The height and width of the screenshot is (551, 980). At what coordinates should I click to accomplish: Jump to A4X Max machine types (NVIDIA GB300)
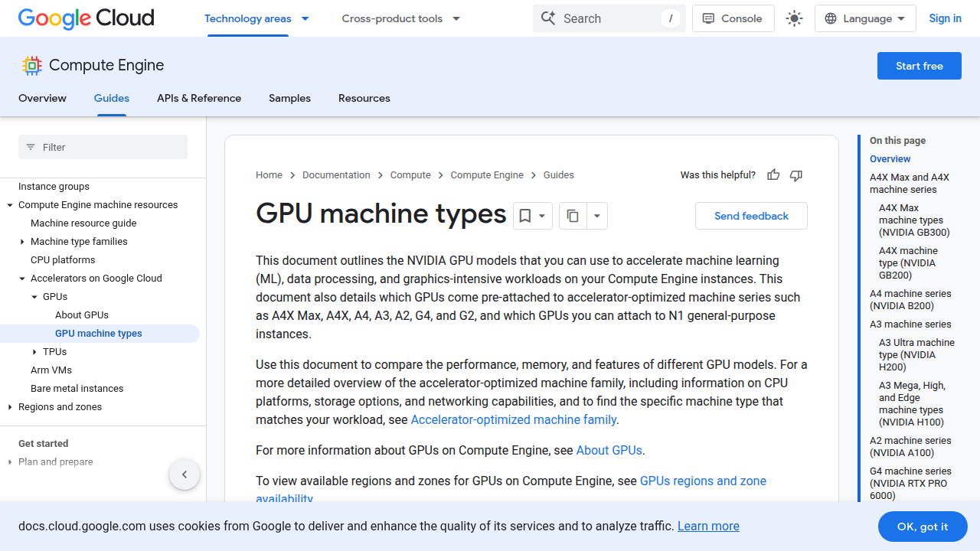pos(914,220)
